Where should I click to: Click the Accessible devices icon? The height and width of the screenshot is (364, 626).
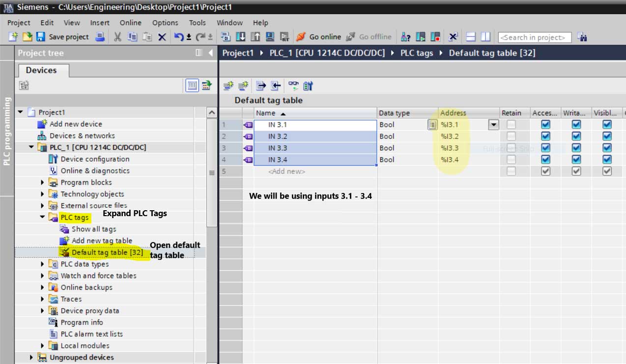coord(406,37)
